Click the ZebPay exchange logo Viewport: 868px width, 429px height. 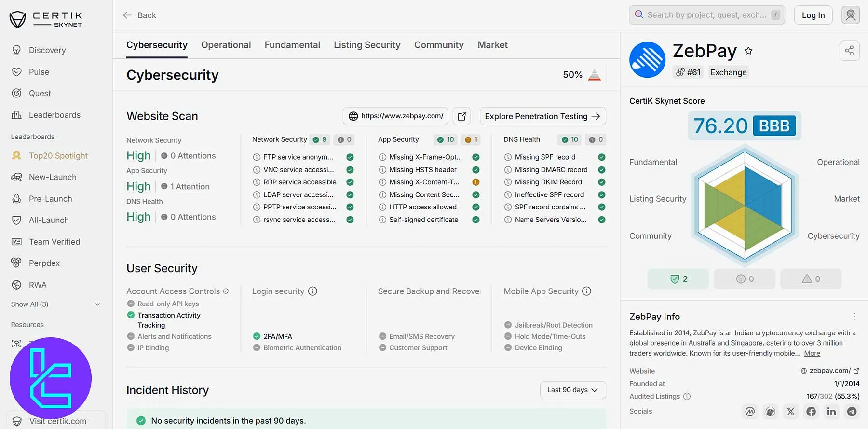(x=647, y=60)
